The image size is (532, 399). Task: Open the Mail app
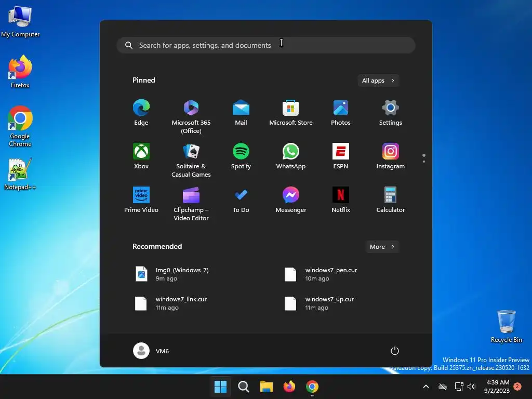[x=241, y=113]
